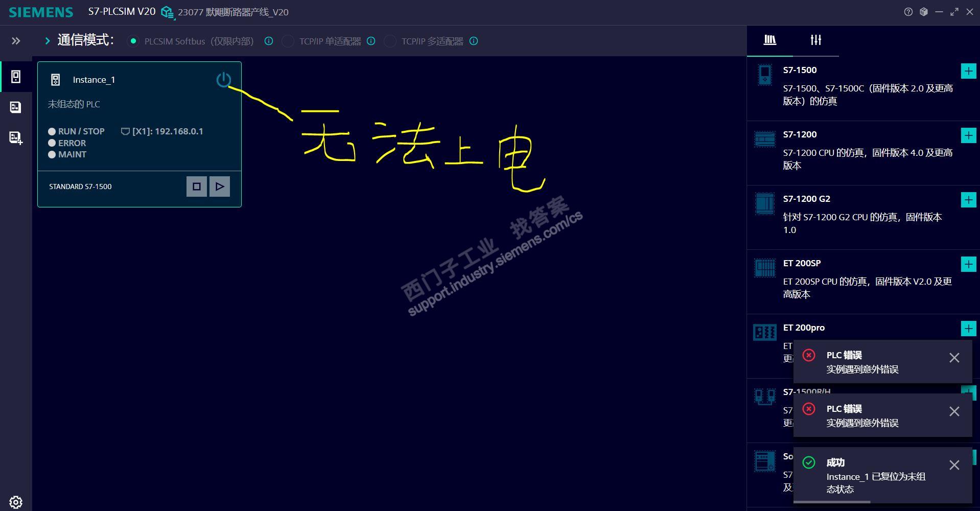Click the first error notification's red icon

pyautogui.click(x=809, y=355)
